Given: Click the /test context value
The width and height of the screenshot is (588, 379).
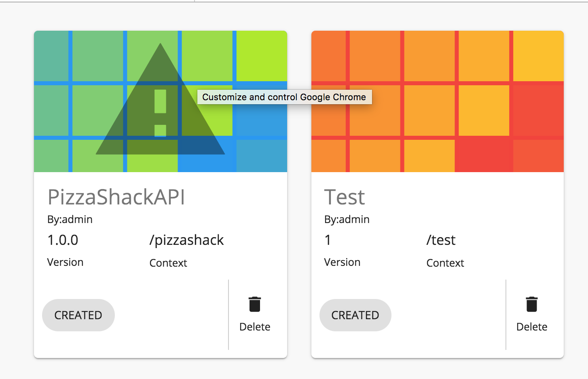Looking at the screenshot, I should click(441, 240).
